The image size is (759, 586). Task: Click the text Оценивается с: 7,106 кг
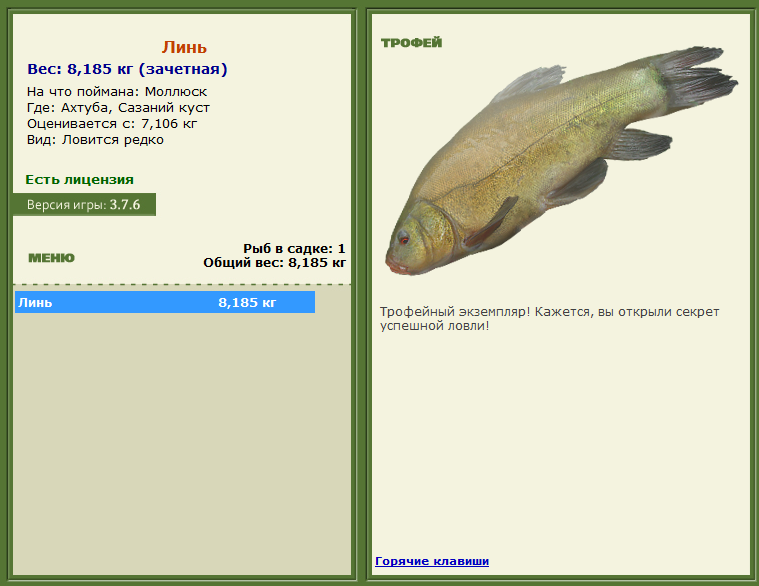tap(112, 123)
